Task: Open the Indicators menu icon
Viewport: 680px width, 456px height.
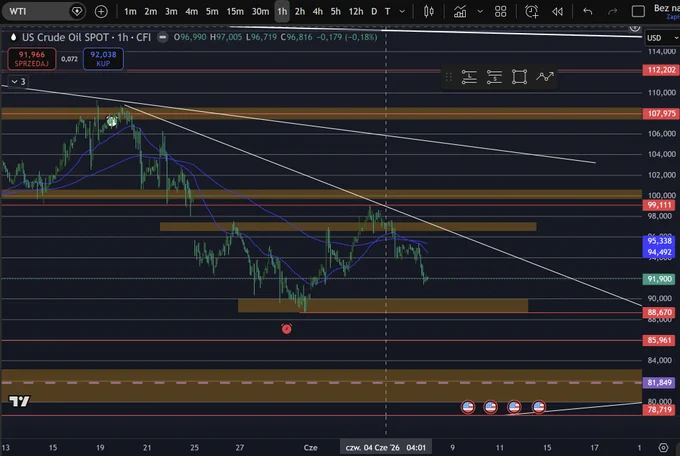Action: tap(460, 12)
